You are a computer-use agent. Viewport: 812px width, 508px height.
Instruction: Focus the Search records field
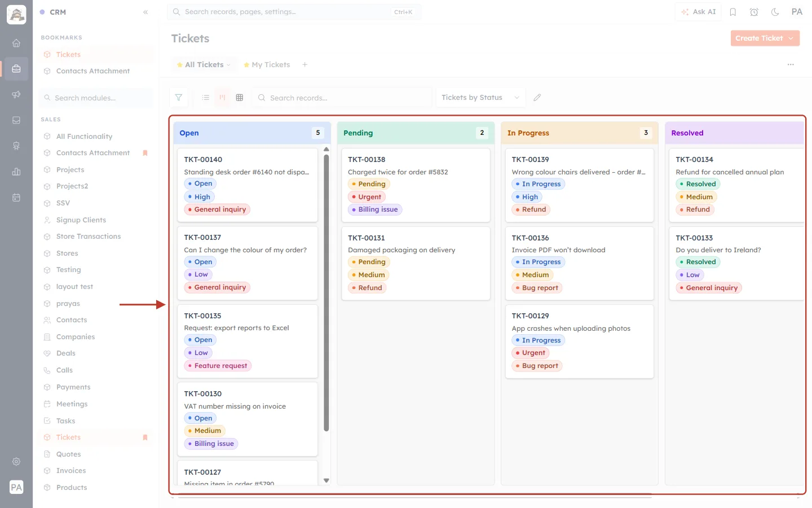coord(342,98)
